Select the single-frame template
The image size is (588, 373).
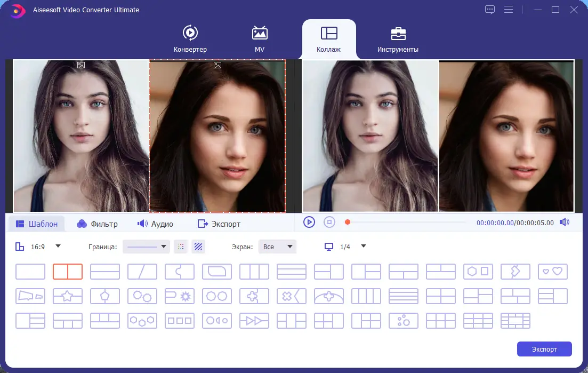(30, 272)
